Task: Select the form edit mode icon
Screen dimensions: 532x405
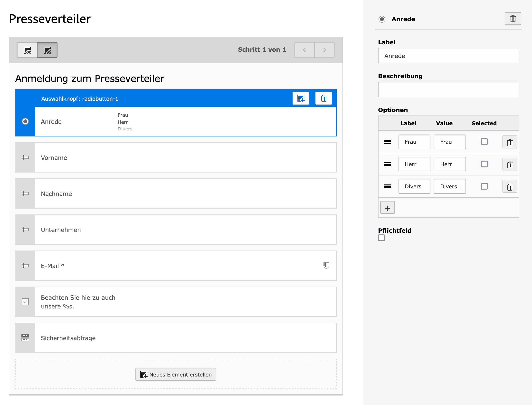Action: (x=47, y=50)
